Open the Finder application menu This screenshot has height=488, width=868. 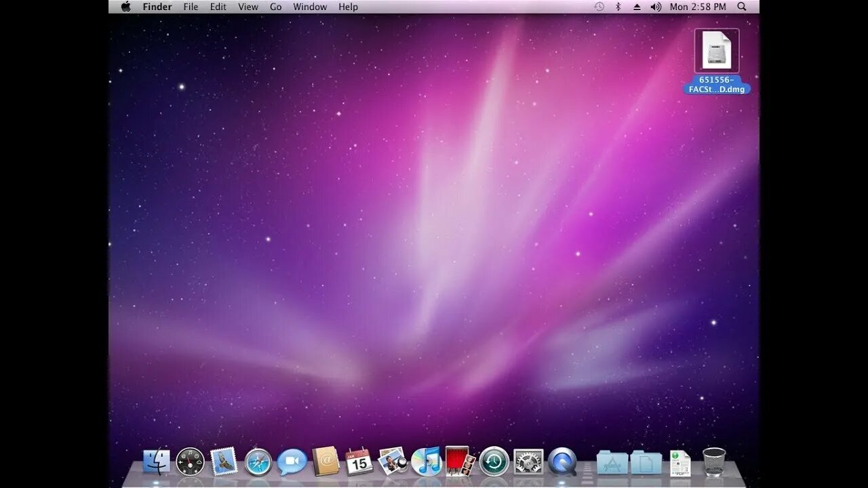(157, 7)
